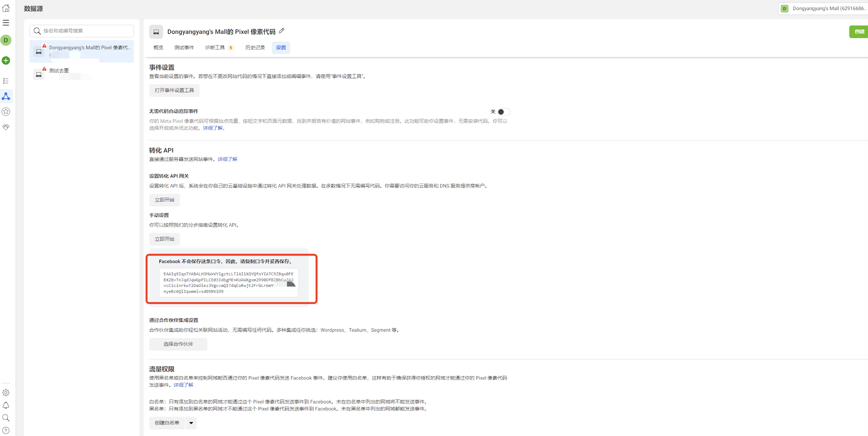This screenshot has width=868, height=436.
Task: Click the 选择合作伙伴 button
Action: 178,344
